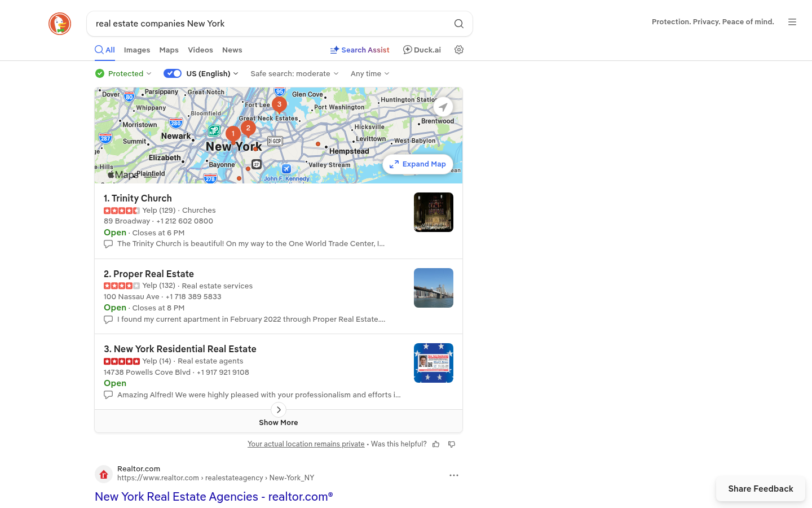Click the airport icon near John F. Kennedy
Image resolution: width=812 pixels, height=508 pixels.
[x=286, y=169]
